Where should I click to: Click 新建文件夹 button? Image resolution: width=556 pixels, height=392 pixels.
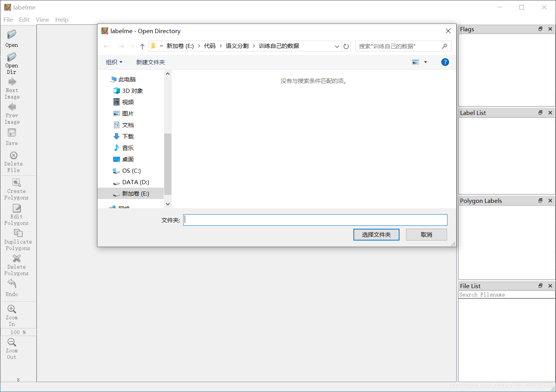point(150,62)
